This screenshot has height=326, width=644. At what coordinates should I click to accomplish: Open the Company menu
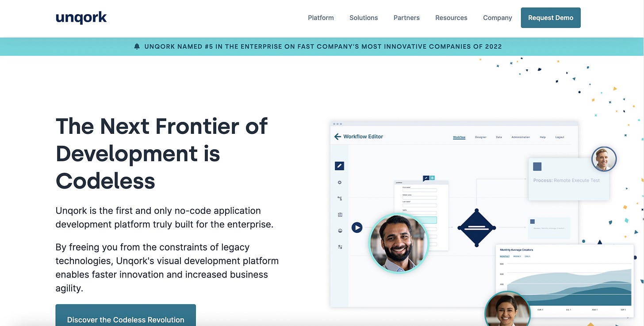coord(498,18)
